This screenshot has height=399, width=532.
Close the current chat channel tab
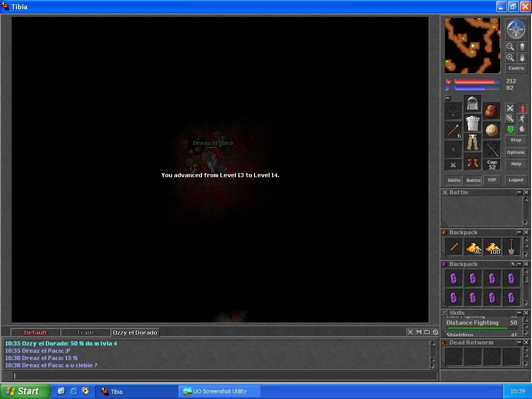tap(410, 332)
